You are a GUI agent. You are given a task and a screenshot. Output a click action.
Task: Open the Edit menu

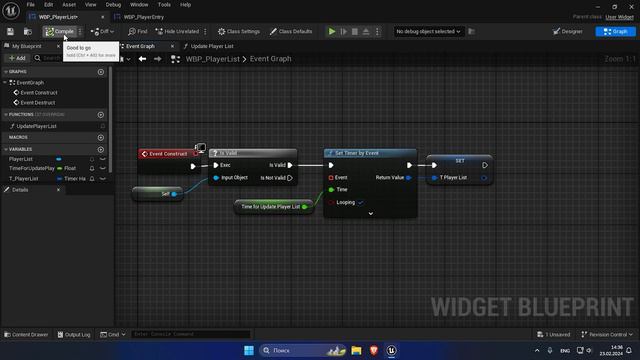click(x=49, y=4)
